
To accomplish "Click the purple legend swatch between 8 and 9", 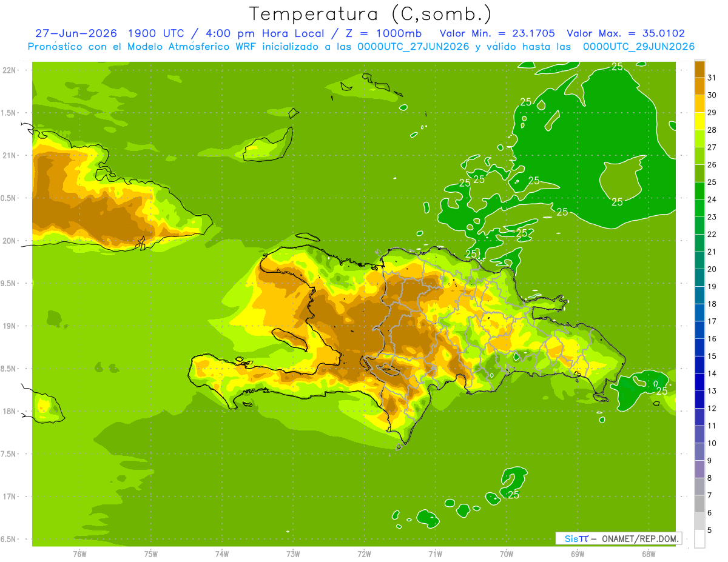I will click(x=699, y=469).
